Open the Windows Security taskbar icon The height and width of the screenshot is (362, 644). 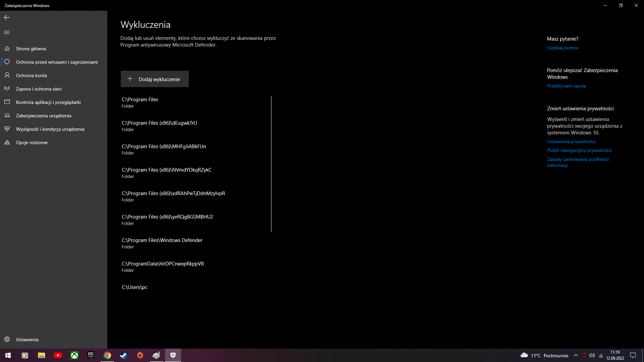click(x=173, y=355)
